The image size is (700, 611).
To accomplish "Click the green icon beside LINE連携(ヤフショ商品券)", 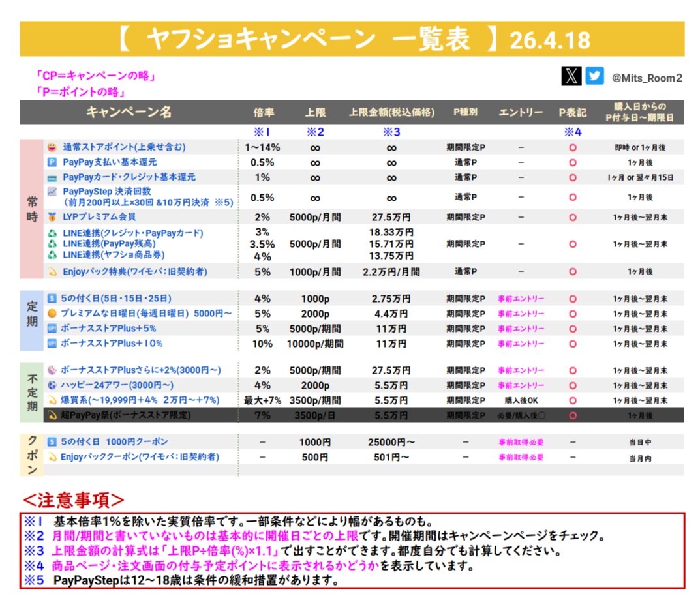I will 52,255.
